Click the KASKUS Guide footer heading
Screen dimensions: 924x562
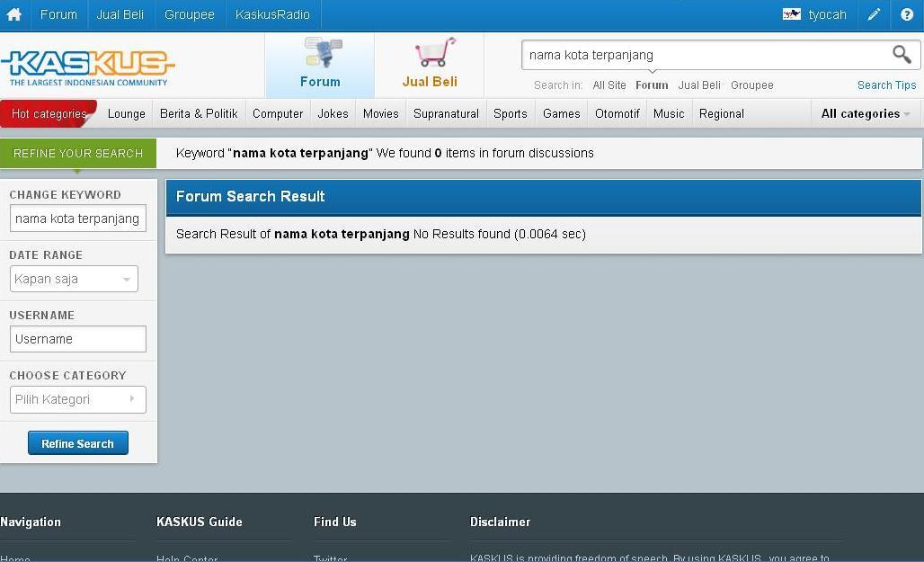tap(200, 522)
